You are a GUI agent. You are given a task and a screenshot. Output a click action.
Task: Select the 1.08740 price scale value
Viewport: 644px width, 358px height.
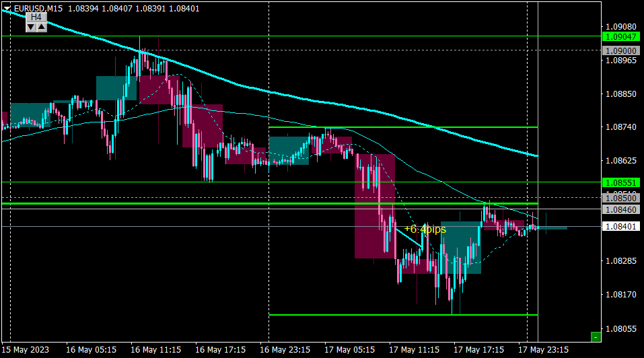[621, 127]
